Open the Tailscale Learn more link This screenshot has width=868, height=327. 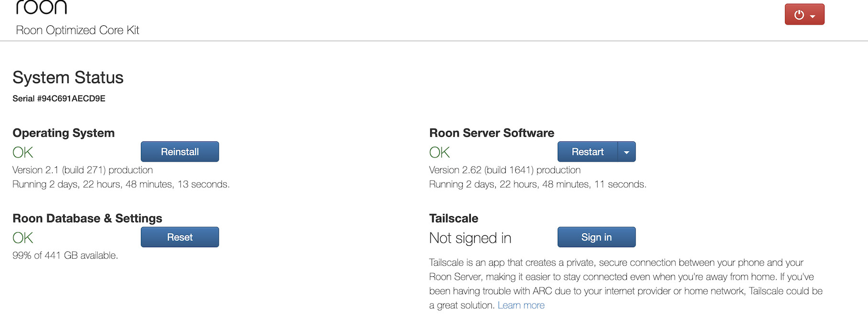tap(521, 305)
